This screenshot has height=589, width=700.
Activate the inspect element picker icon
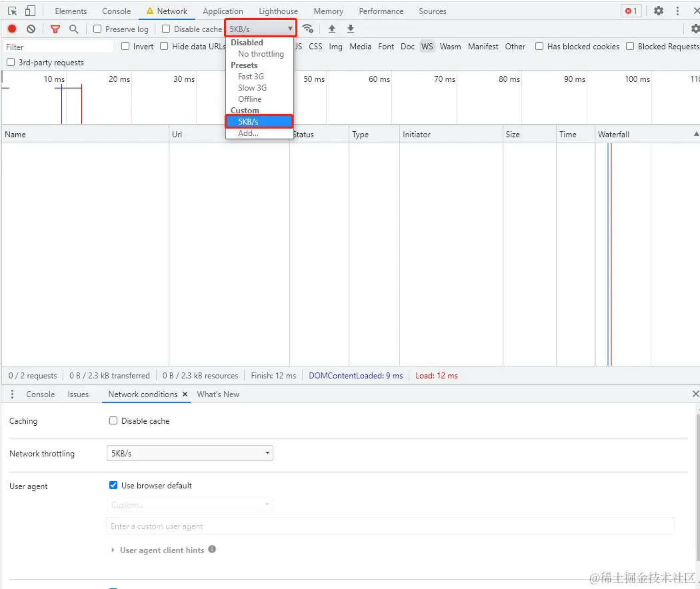tap(13, 11)
